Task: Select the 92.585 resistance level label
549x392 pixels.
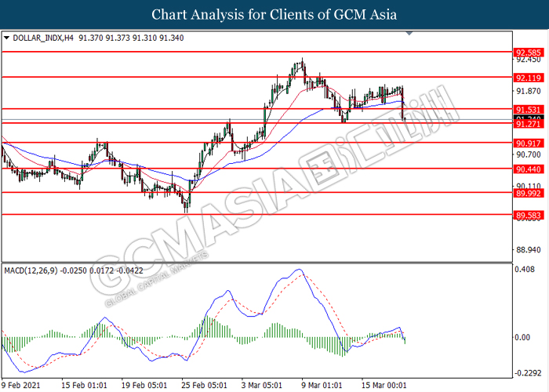Action: [529, 53]
